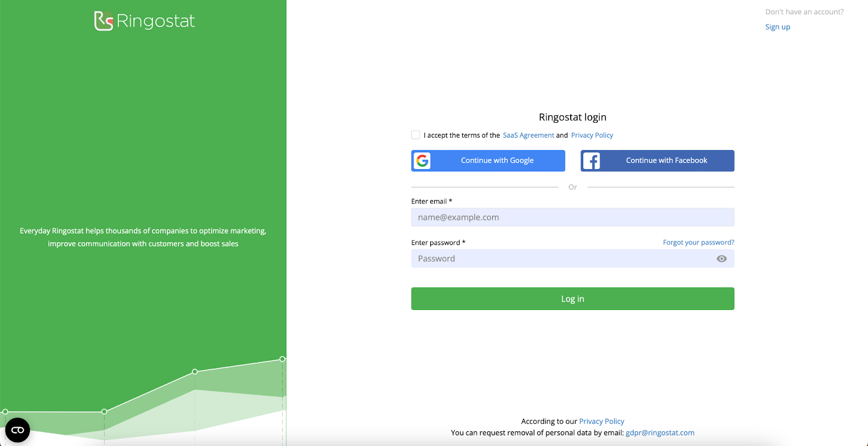Click the 'Ringostat login' heading
Viewport: 868px width, 446px height.
(573, 117)
